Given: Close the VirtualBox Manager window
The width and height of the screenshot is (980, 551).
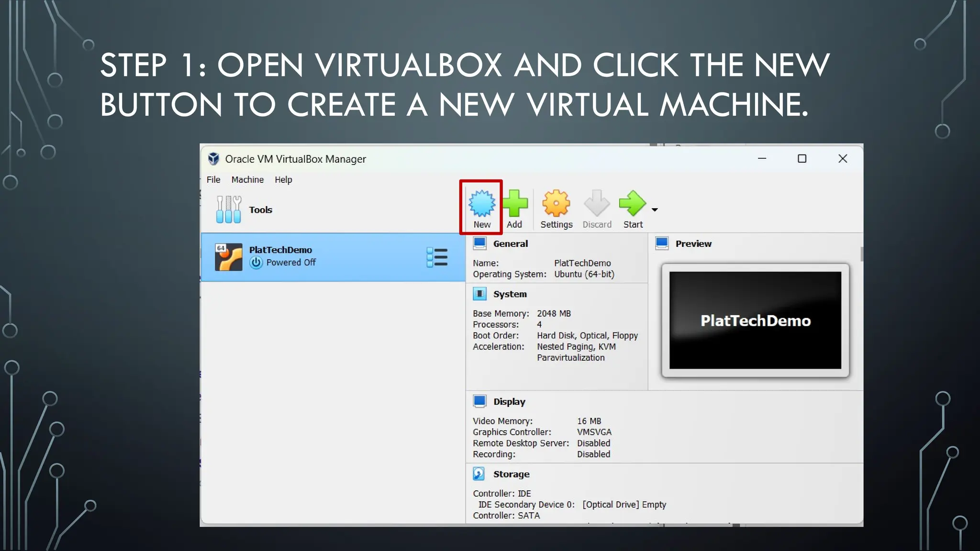Looking at the screenshot, I should coord(843,158).
